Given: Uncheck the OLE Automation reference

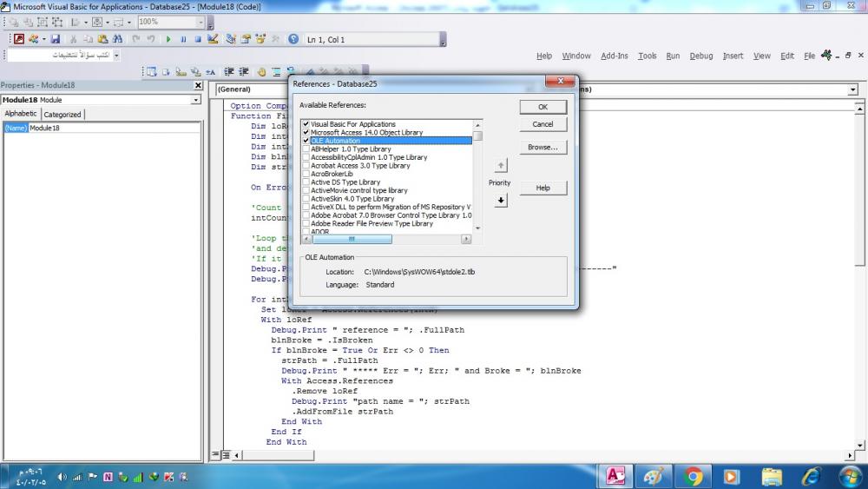Looking at the screenshot, I should coord(306,141).
